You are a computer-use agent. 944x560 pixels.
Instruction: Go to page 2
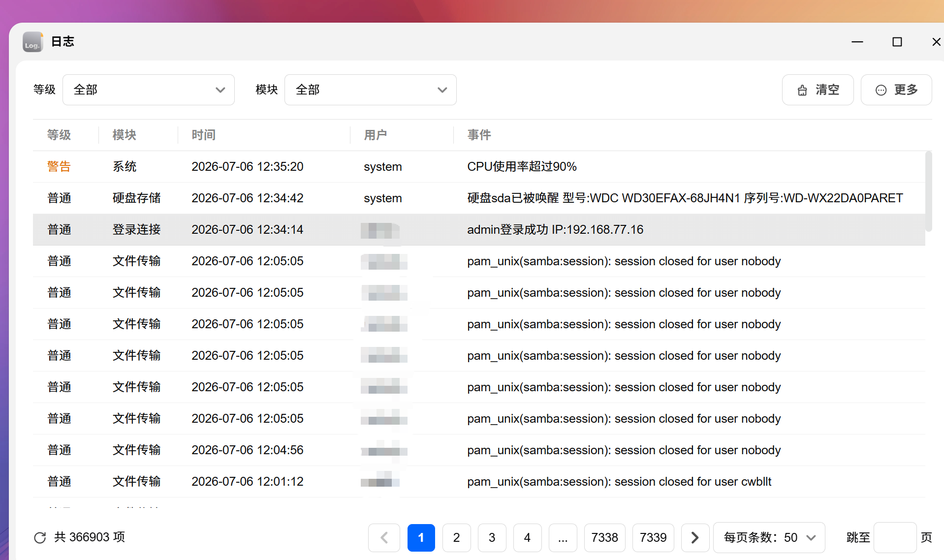click(x=456, y=537)
